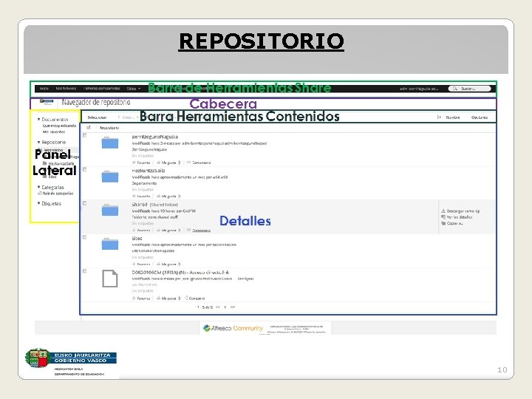
Task: Select Mis favoritos filter
Action: (x=54, y=132)
